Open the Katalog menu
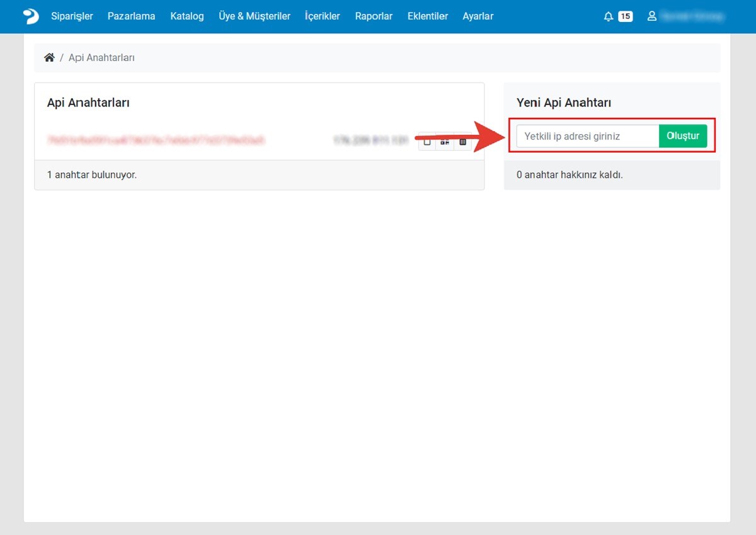Viewport: 756px width, 535px height. pos(187,16)
